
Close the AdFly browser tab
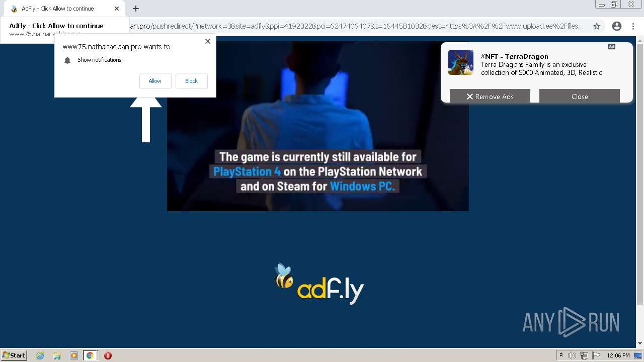click(117, 9)
